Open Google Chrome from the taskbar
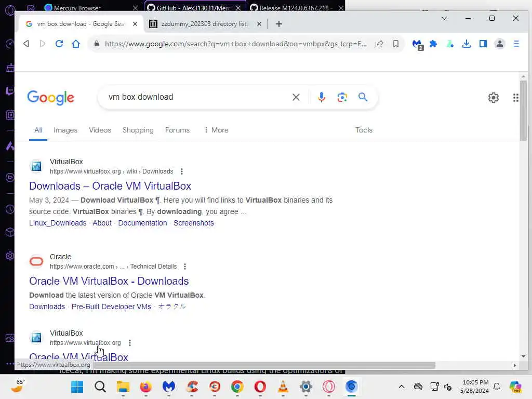 click(x=237, y=387)
